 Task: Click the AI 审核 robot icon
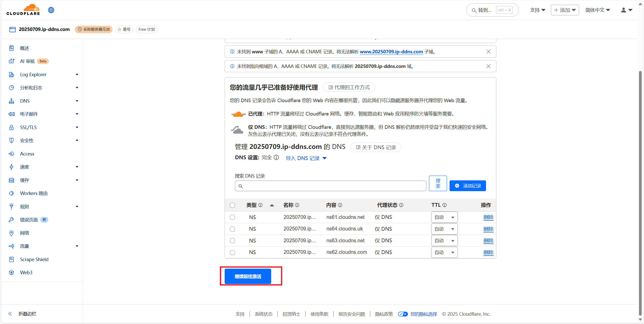pos(11,61)
